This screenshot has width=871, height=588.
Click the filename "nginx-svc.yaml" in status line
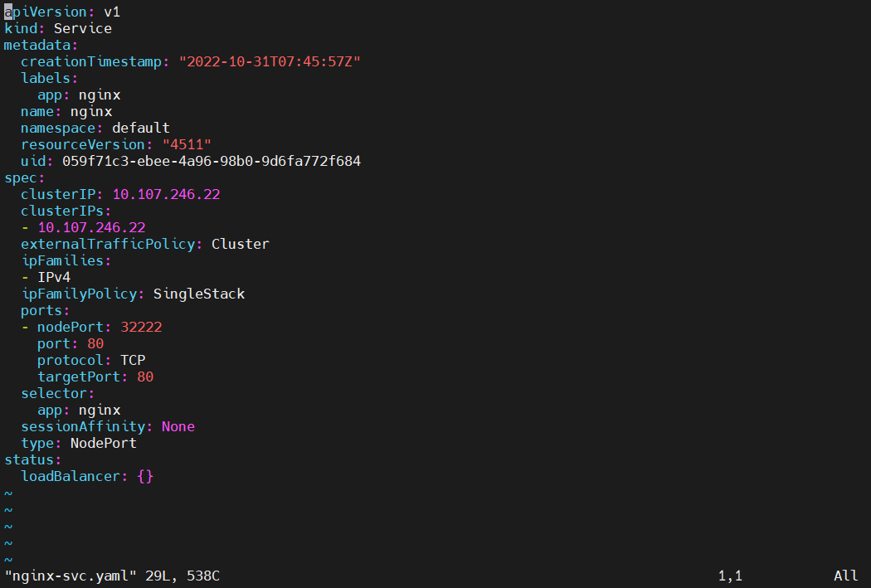coord(71,576)
